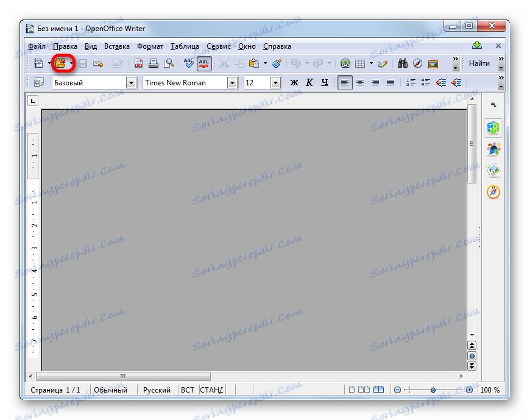Enable Align Right paragraph alignment
The width and height of the screenshot is (530, 420).
375,82
